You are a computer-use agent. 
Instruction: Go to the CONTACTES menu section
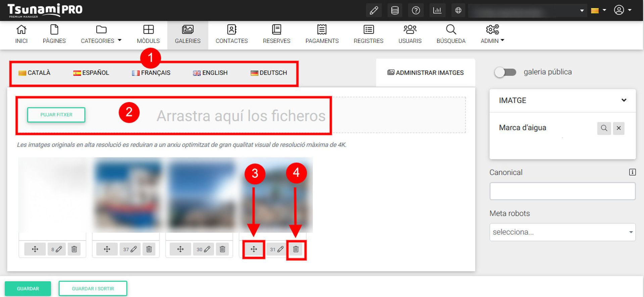232,35
